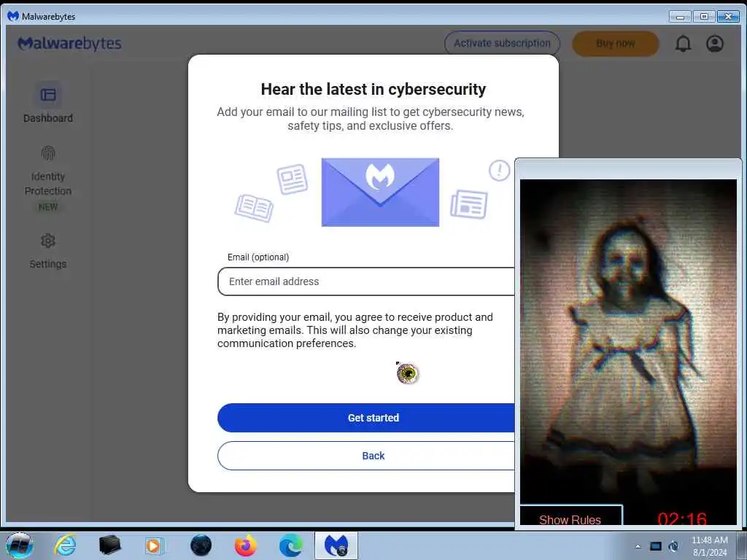Screen dimensions: 747x560
Task: Click into Enter email address field
Action: 366,281
